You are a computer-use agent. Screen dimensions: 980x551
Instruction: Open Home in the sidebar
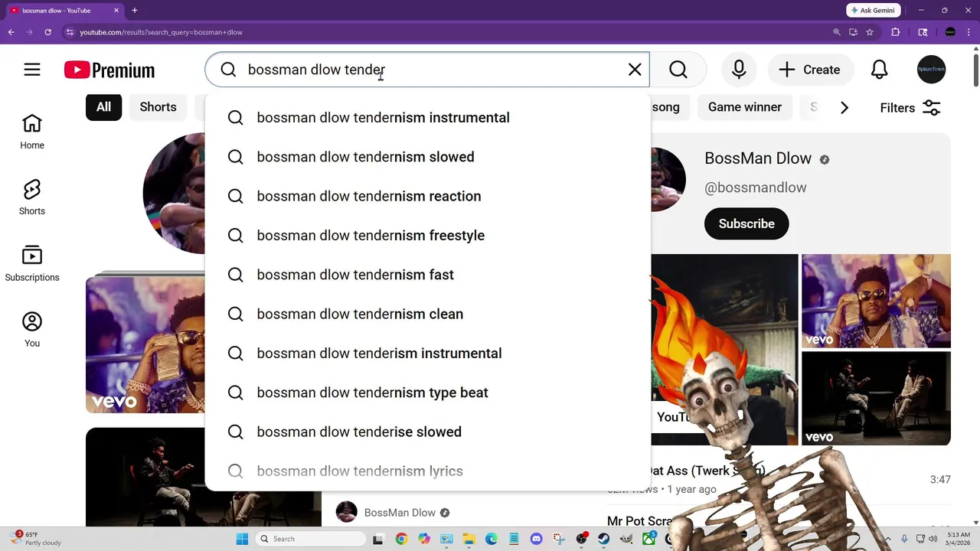point(32,132)
